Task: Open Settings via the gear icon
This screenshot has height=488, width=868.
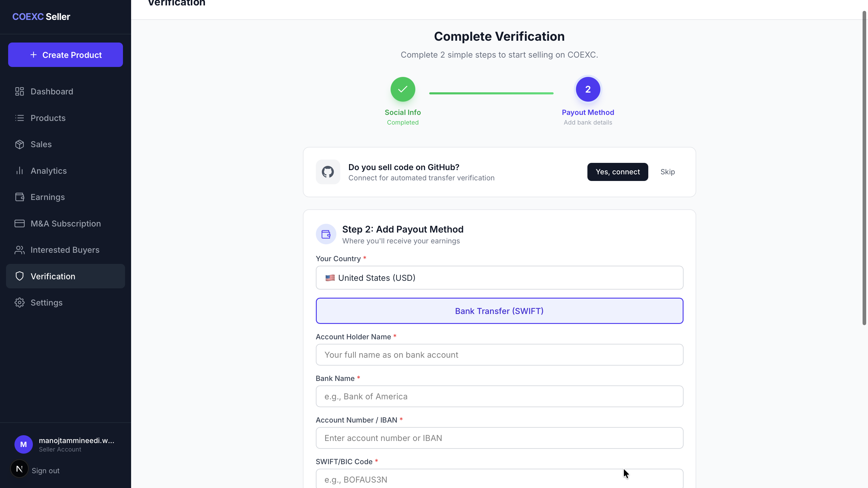Action: pyautogui.click(x=19, y=303)
